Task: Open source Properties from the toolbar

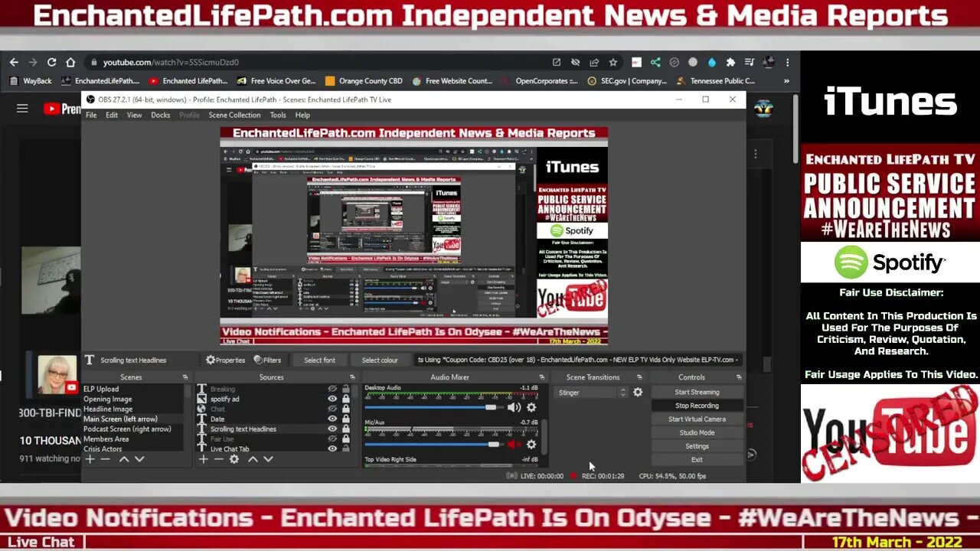Action: [x=225, y=360]
